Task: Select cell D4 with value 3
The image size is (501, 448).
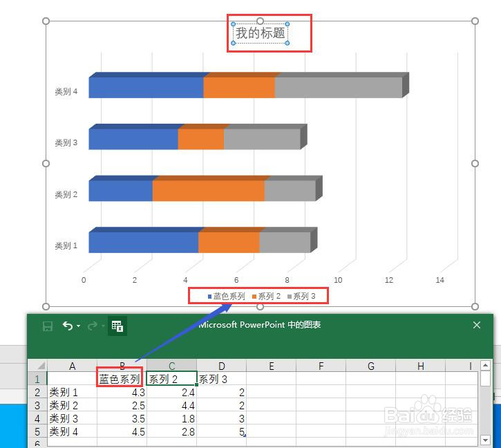Action: (221, 418)
